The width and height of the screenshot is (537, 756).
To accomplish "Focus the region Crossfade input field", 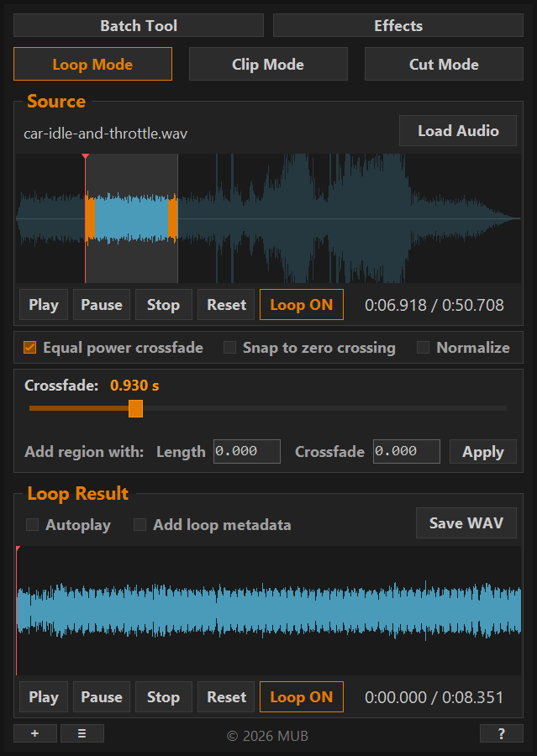I will (406, 451).
